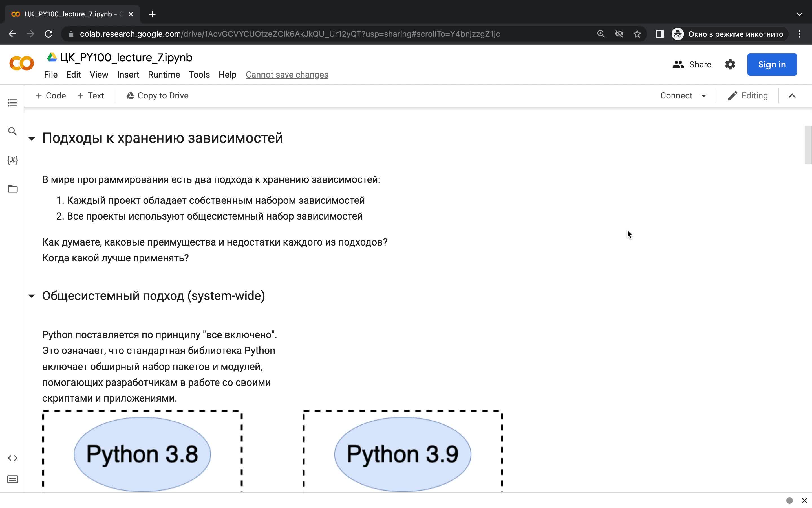Open the files folder panel
This screenshot has width=812, height=508.
(x=12, y=189)
